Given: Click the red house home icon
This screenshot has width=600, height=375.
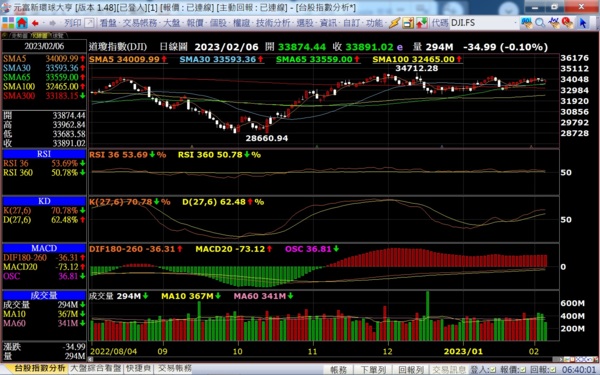Looking at the screenshot, I should (22, 23).
